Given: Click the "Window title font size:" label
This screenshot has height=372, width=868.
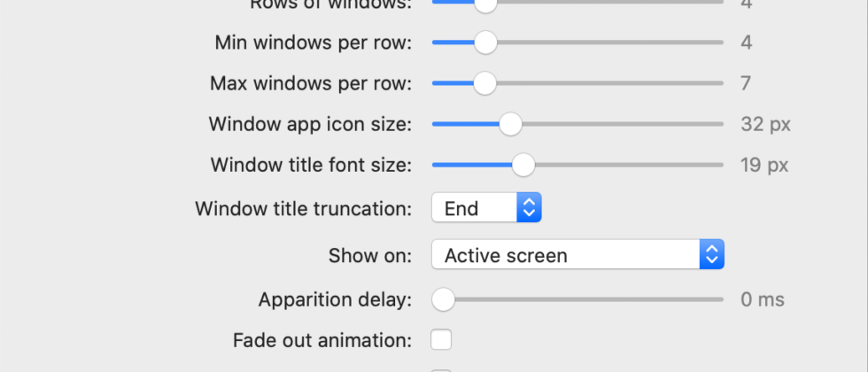Looking at the screenshot, I should 311,165.
